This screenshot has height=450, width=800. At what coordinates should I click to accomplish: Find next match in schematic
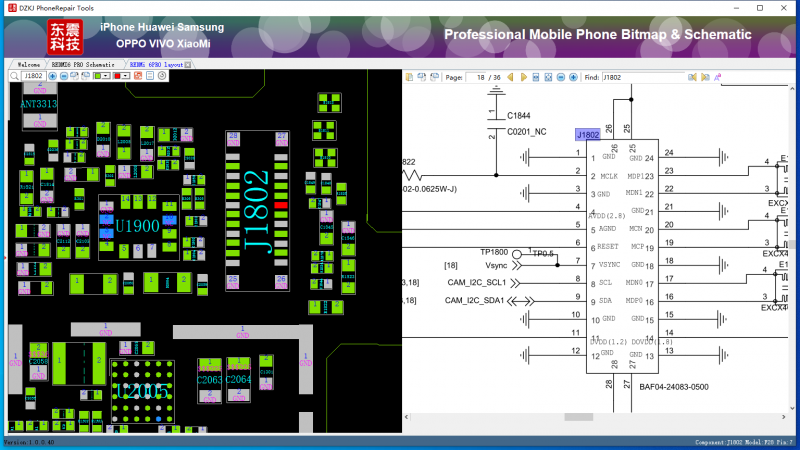click(x=705, y=77)
